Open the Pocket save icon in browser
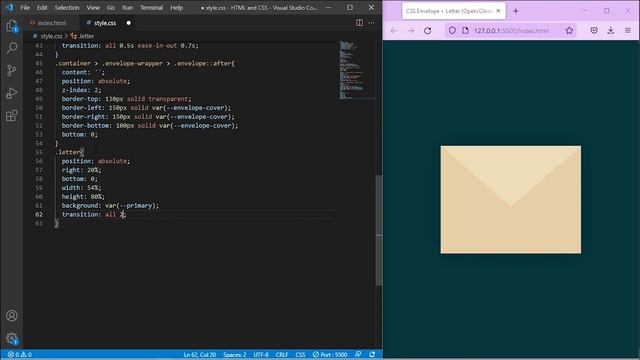This screenshot has height=360, width=640. (x=594, y=31)
